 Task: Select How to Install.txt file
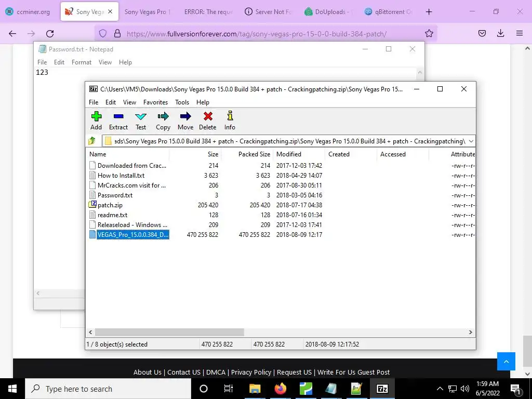(x=121, y=176)
